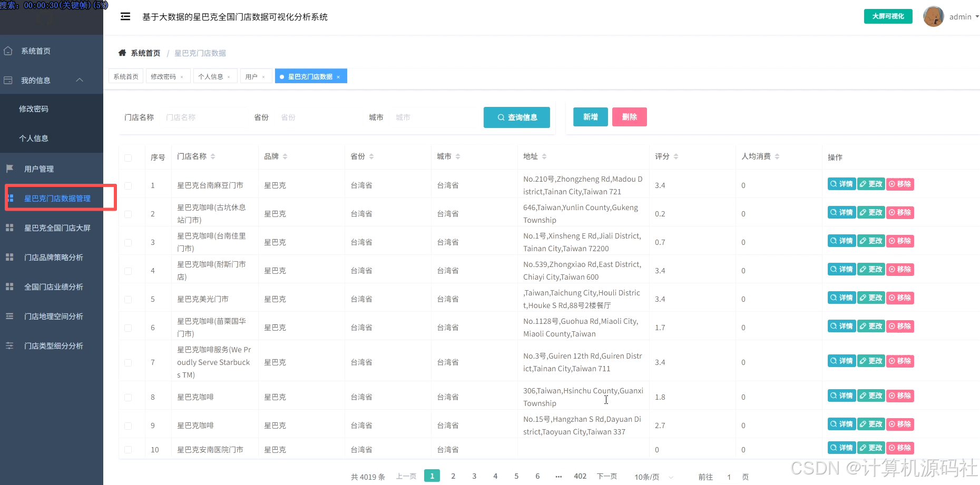This screenshot has height=485, width=980.
Task: Sort by 评分 column arrows
Action: (676, 156)
